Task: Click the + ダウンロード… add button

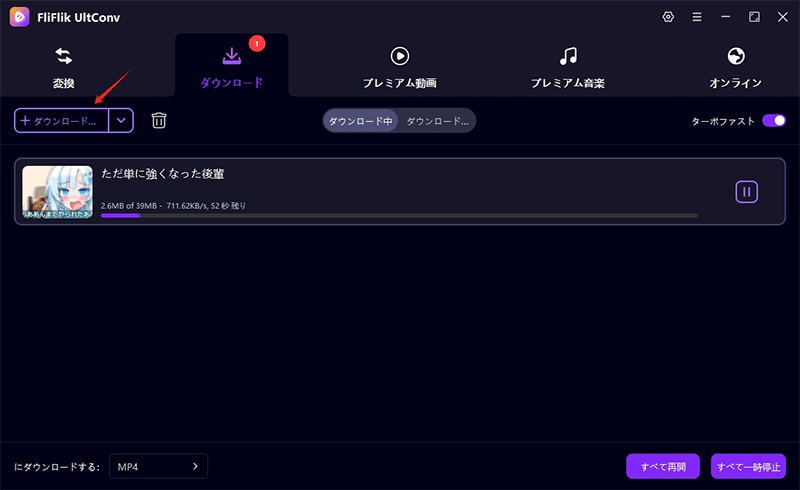Action: [62, 120]
